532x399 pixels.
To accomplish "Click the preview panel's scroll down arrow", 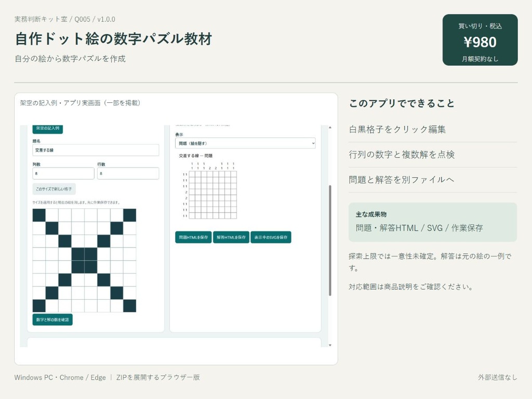I will [330, 345].
